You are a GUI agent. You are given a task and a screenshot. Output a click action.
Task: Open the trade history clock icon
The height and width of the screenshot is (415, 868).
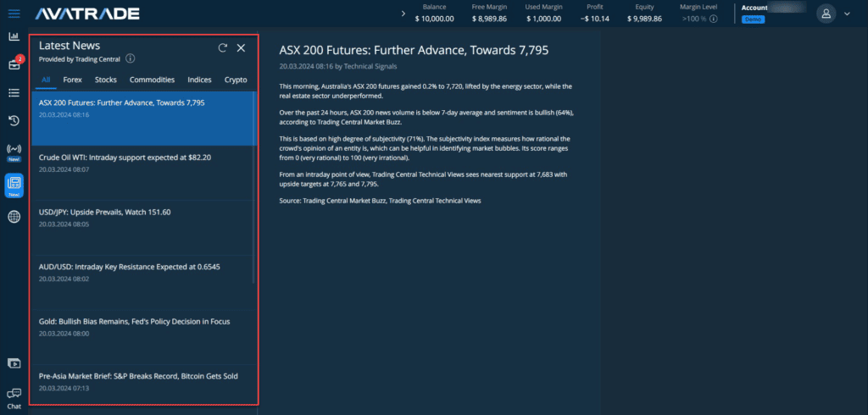pyautogui.click(x=14, y=120)
